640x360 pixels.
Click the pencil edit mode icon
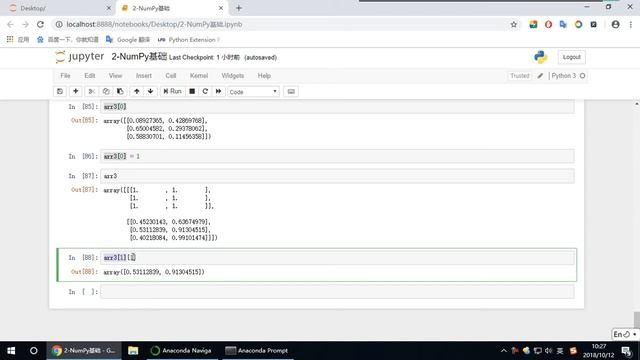point(540,76)
